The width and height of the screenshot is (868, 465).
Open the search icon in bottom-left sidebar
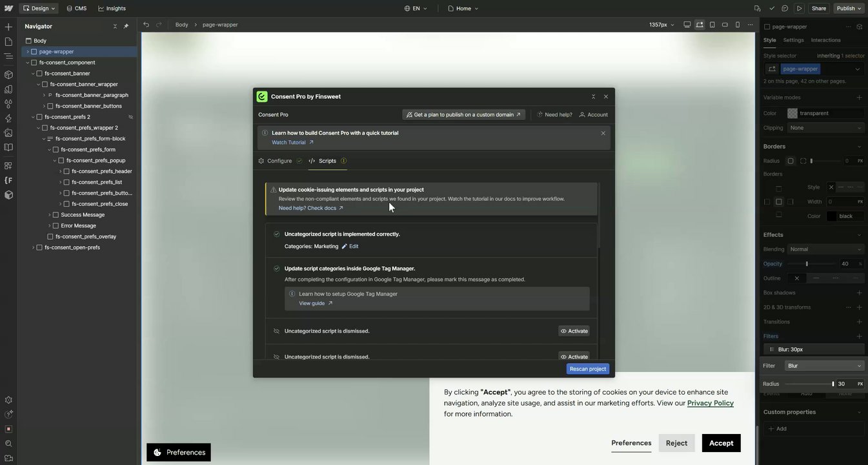pos(8,444)
